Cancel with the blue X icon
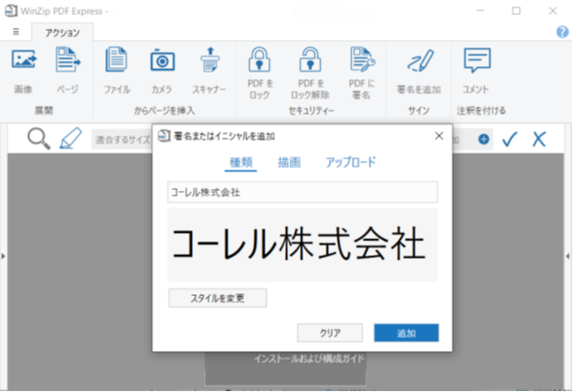This screenshot has width=573, height=392. (539, 139)
